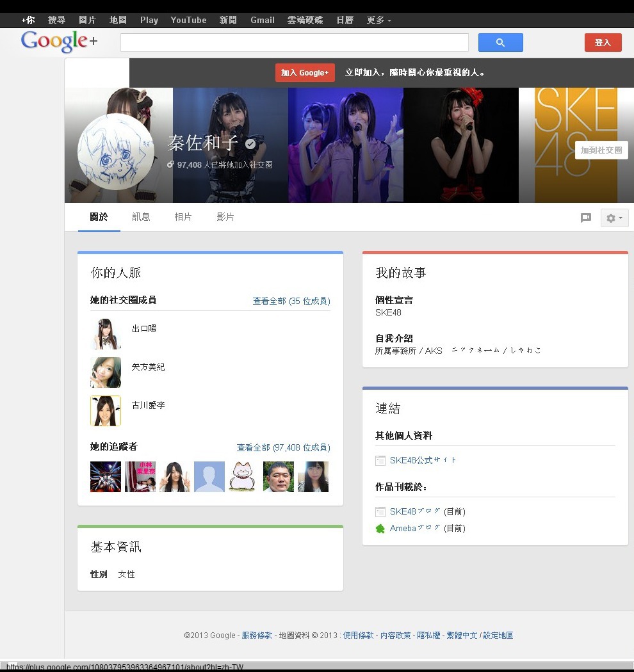Open 出口陽's profile picture
Viewport: 634px width, 672px height.
(106, 334)
